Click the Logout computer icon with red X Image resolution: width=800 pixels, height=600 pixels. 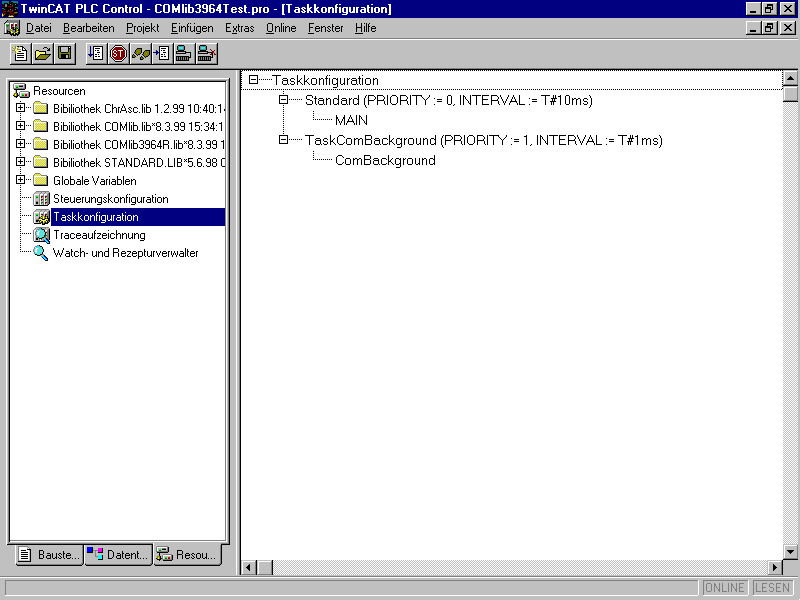[207, 53]
